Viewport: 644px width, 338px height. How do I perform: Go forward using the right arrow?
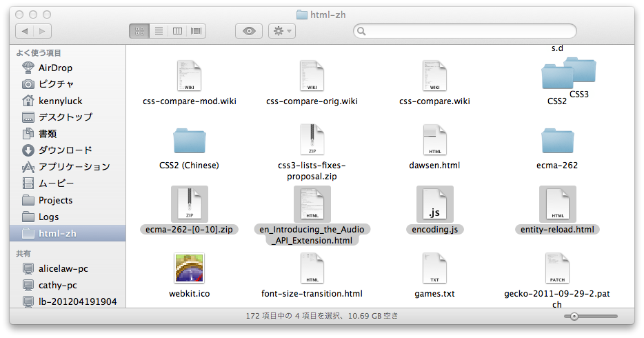tap(42, 31)
